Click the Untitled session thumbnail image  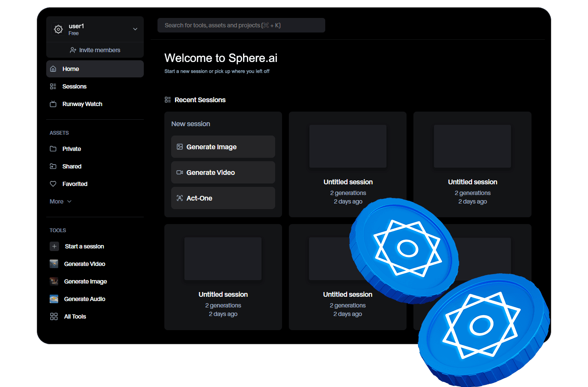pyautogui.click(x=347, y=146)
